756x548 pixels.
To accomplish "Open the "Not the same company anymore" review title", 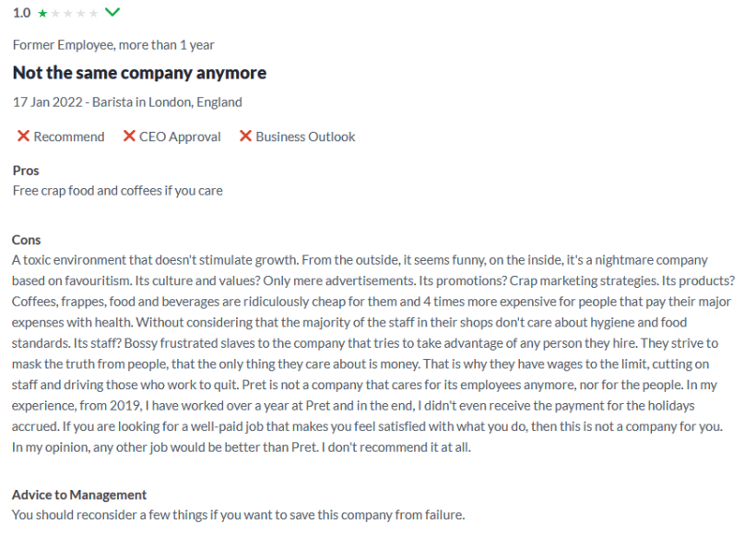I will (x=139, y=73).
